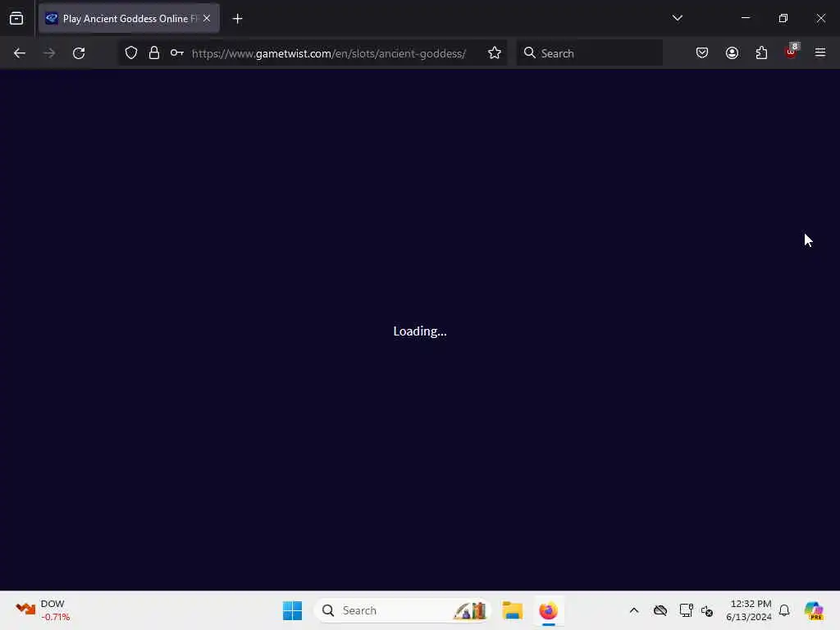Open the Extensions puzzle menu

coord(761,53)
